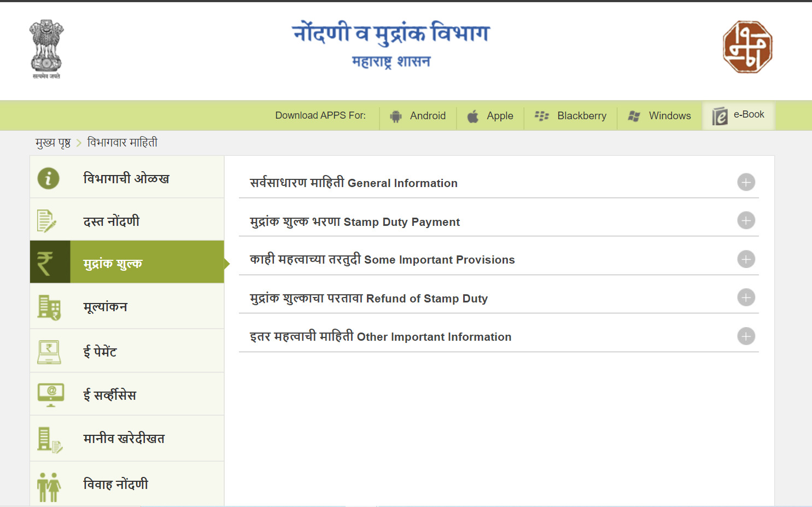The image size is (812, 507).
Task: Expand Other Important Information section
Action: [x=746, y=336]
